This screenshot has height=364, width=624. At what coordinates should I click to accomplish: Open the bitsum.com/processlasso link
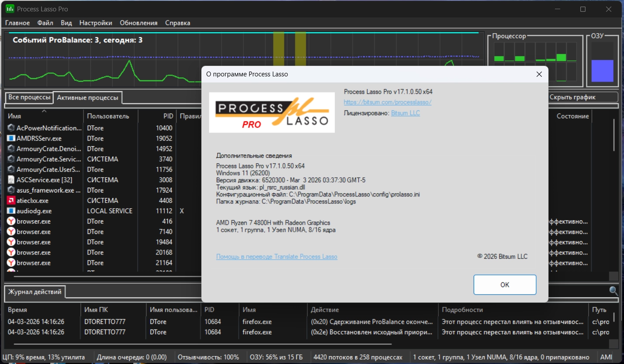388,102
